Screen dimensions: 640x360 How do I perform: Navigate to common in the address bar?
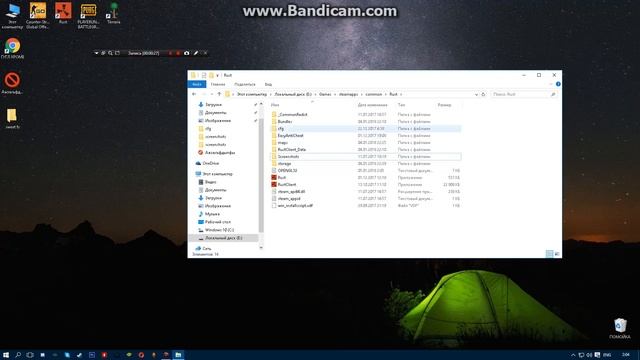click(373, 94)
